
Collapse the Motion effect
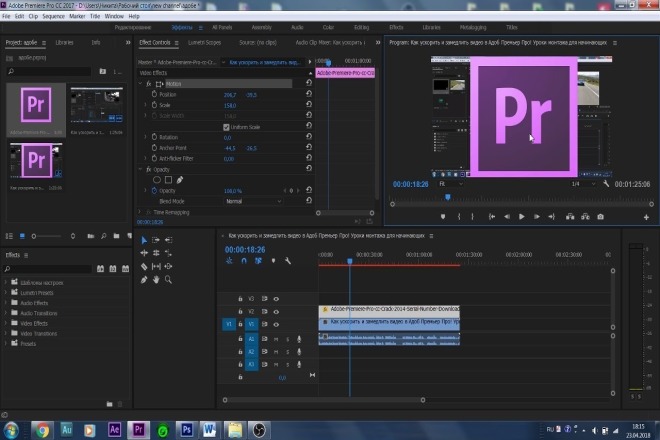140,83
